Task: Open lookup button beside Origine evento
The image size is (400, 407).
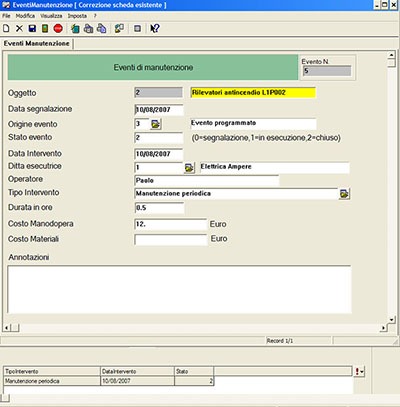Action: tap(156, 124)
